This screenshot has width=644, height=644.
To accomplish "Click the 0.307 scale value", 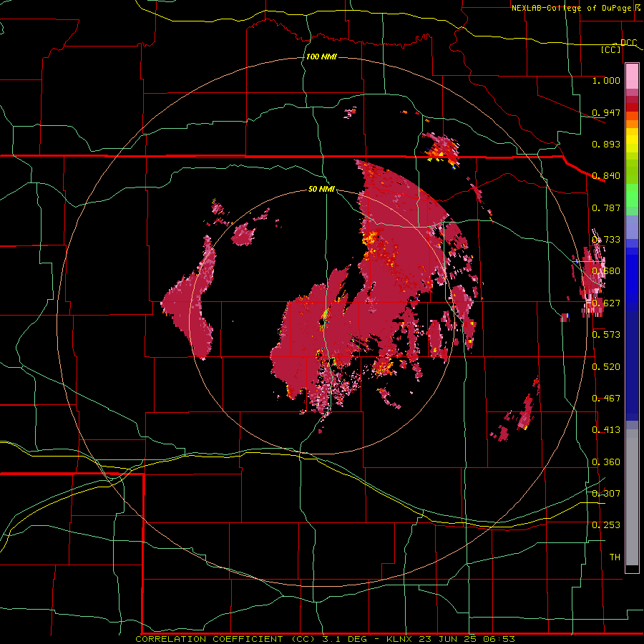I will click(x=606, y=493).
